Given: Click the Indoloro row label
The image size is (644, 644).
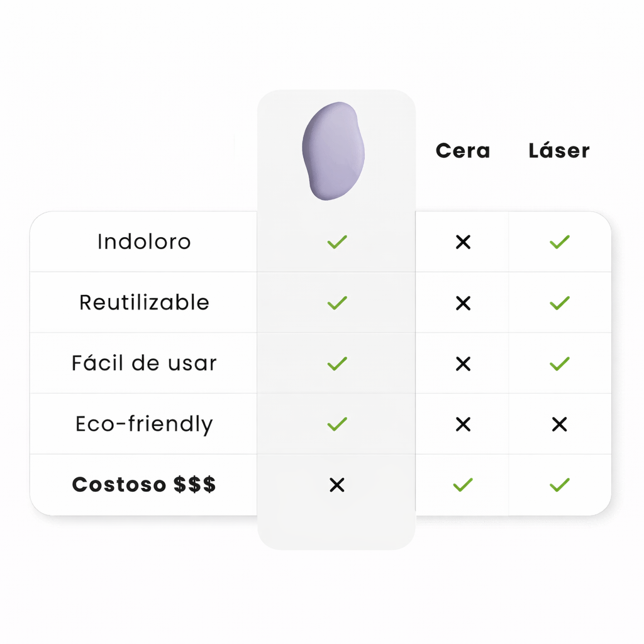Looking at the screenshot, I should [144, 241].
